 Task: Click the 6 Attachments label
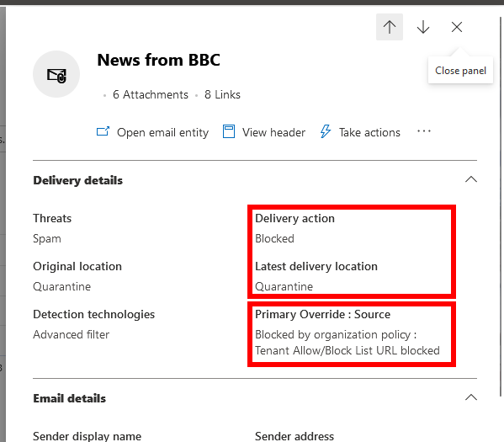151,94
